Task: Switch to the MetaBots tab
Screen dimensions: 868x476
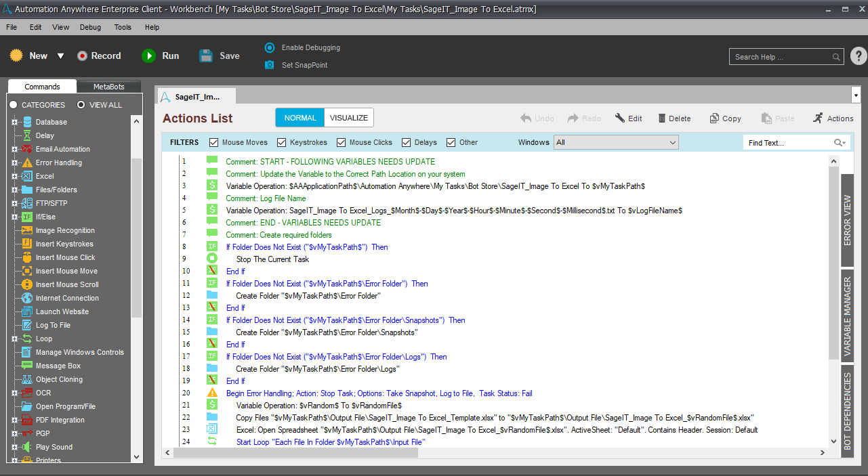Action: coord(108,87)
